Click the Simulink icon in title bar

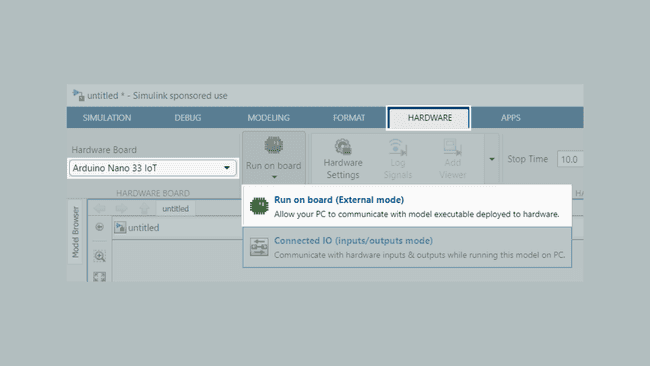click(x=78, y=95)
